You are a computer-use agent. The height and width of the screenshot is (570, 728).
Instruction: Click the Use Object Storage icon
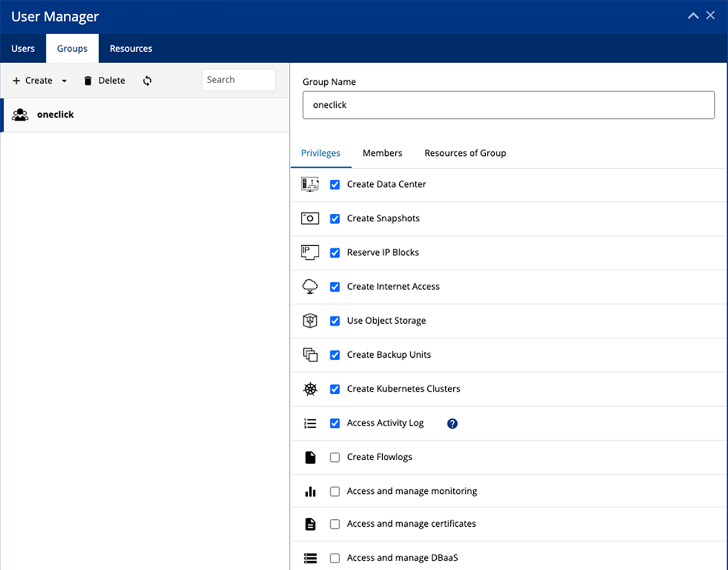click(x=310, y=321)
